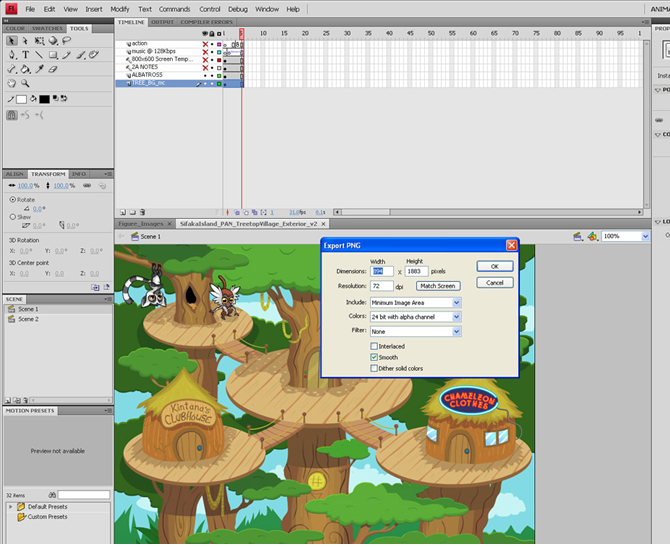
Task: Uncheck the Smooth option
Action: (375, 357)
